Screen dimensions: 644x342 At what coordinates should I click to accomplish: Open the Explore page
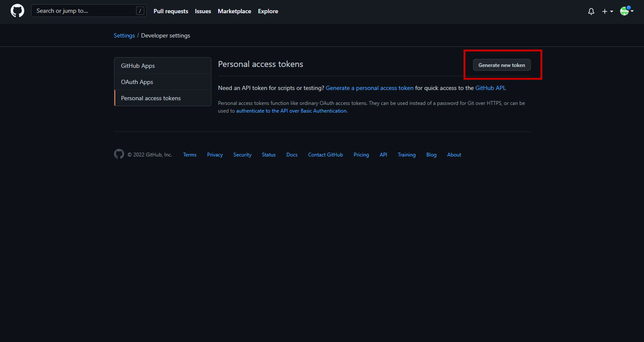268,11
